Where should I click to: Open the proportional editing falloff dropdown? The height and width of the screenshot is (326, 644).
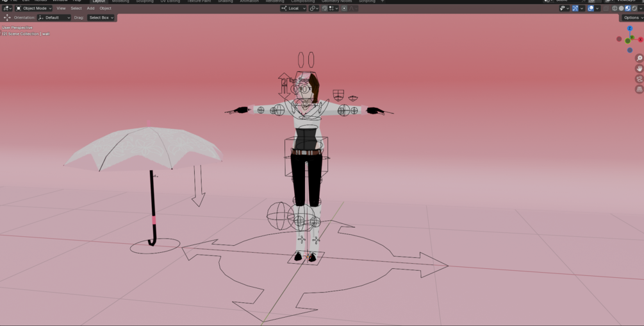coord(353,8)
